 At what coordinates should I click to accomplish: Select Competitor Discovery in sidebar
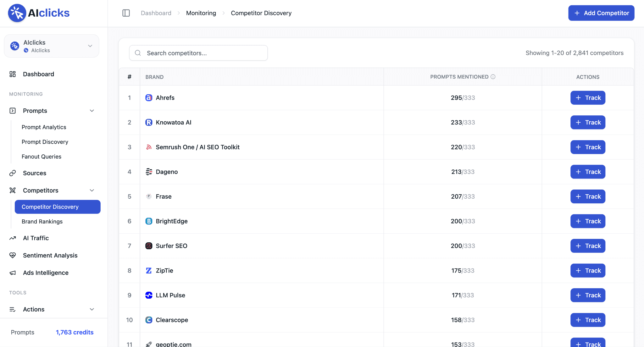point(58,207)
